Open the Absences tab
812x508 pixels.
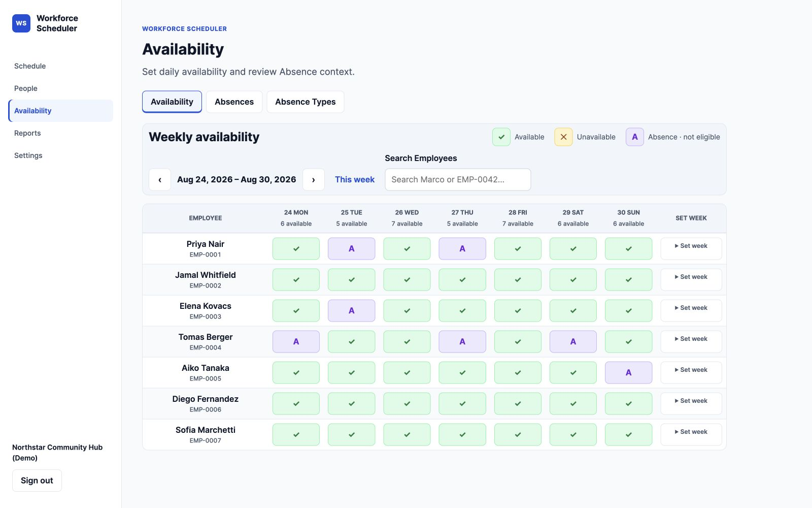234,102
